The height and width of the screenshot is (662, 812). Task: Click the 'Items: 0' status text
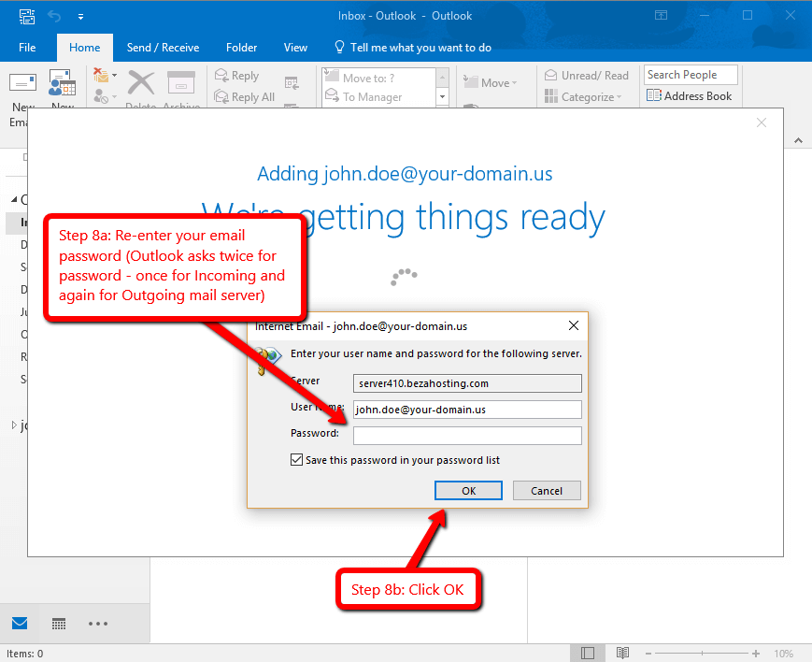(25, 654)
